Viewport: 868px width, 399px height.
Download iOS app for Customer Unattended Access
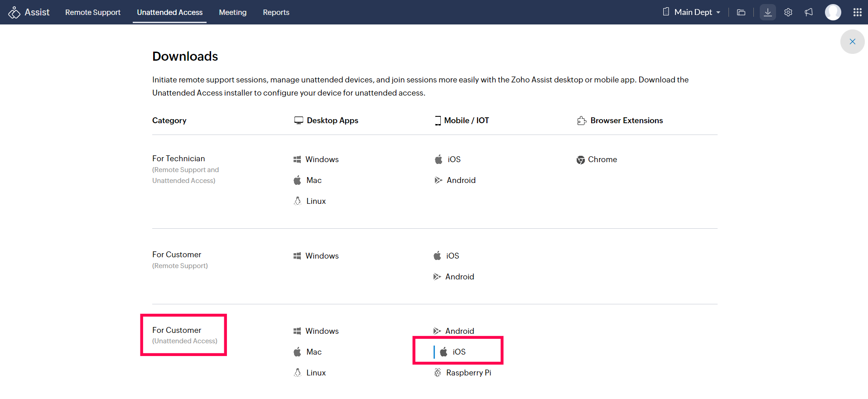click(458, 352)
